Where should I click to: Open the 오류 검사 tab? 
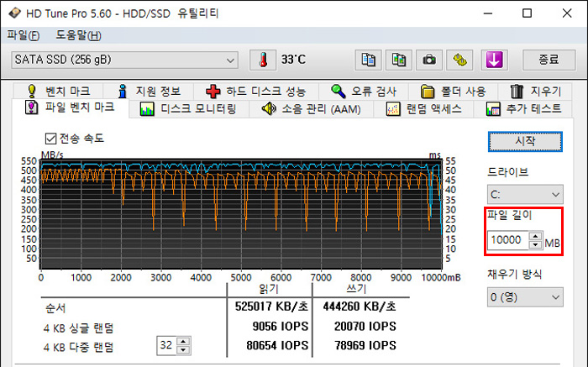(x=364, y=91)
